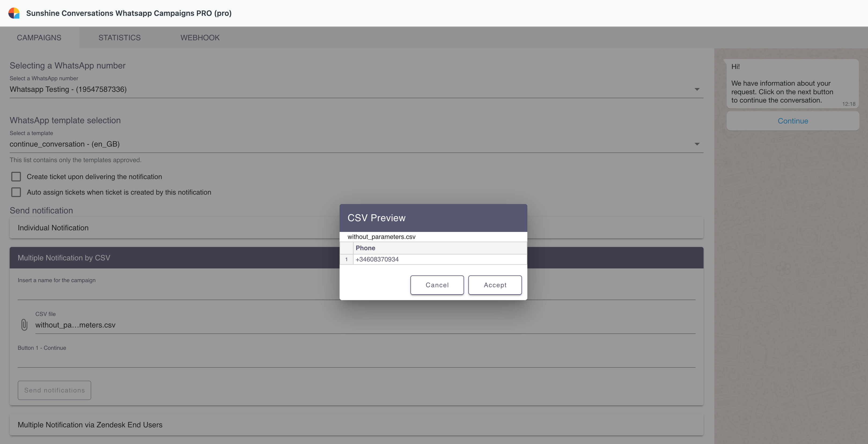Image resolution: width=868 pixels, height=444 pixels.
Task: Click the paperclip CSV attachment icon
Action: pos(24,325)
